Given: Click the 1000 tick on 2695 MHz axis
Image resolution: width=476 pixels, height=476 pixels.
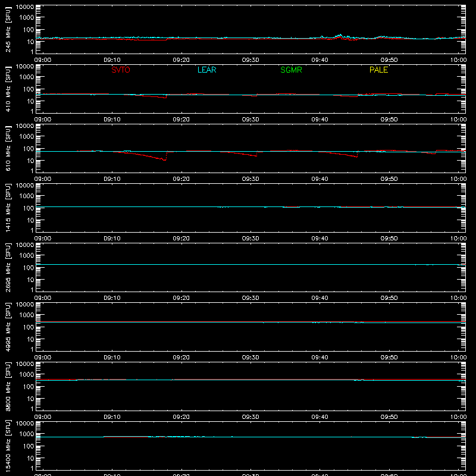Looking at the screenshot, I should (x=27, y=255).
